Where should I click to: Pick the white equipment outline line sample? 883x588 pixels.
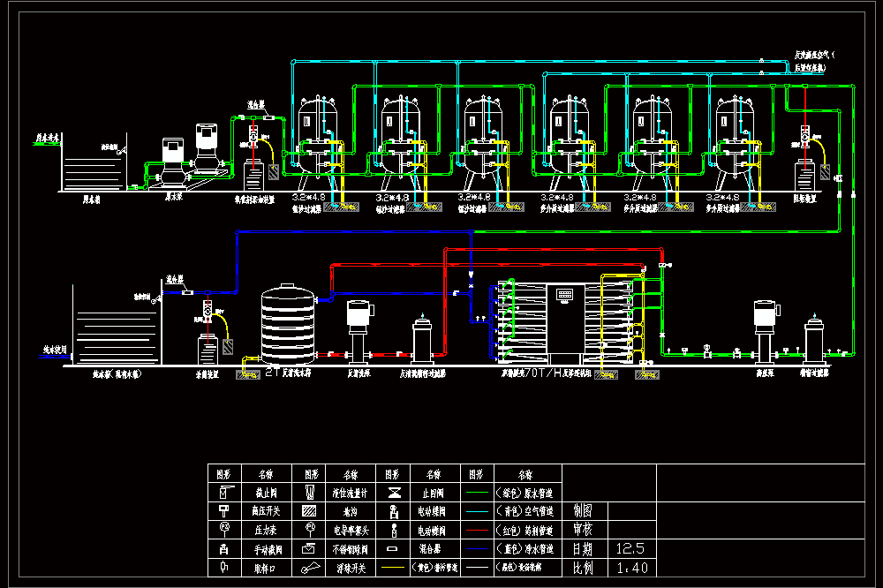[477, 567]
